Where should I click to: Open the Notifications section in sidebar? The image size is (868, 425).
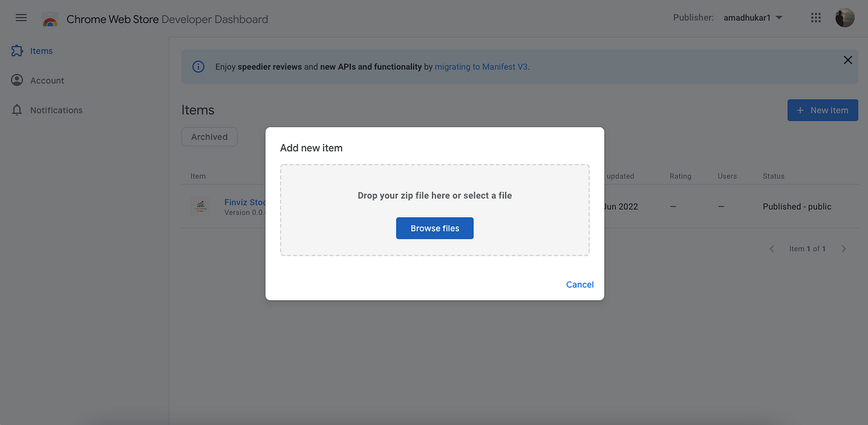pos(56,110)
